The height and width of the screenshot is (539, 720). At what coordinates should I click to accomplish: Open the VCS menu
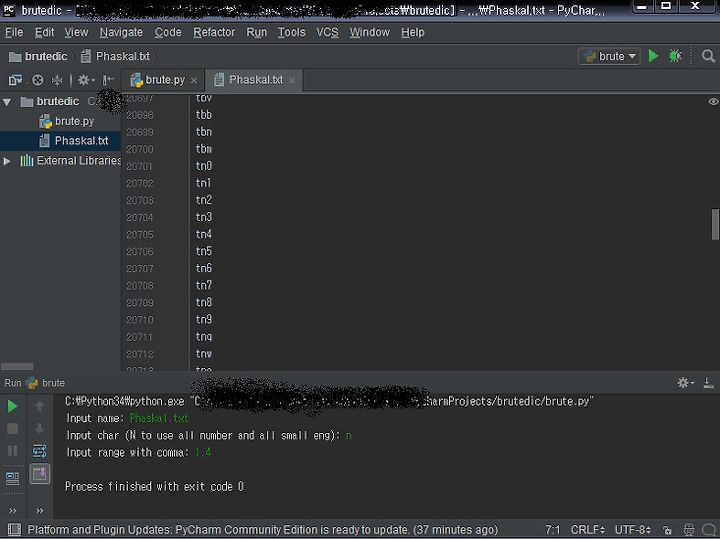327,32
